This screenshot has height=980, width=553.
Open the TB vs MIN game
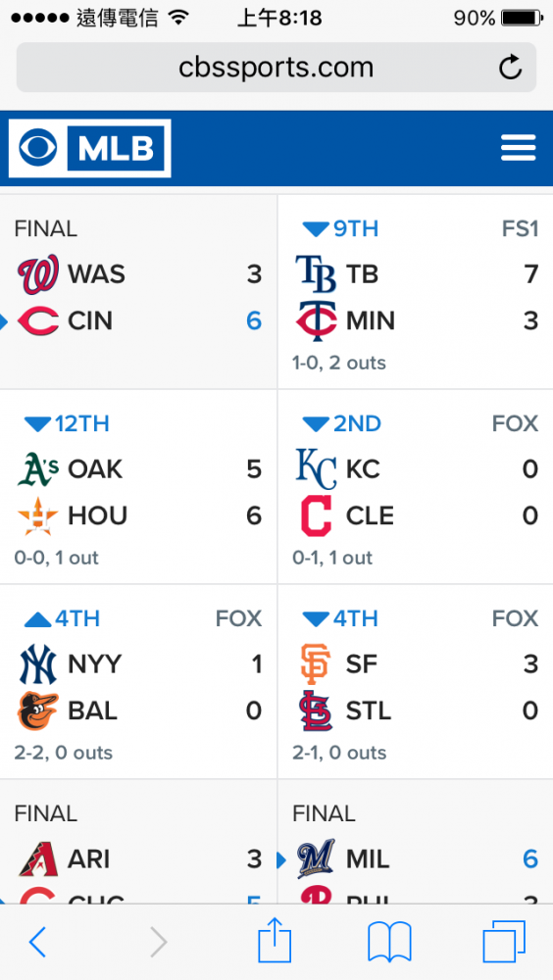416,292
